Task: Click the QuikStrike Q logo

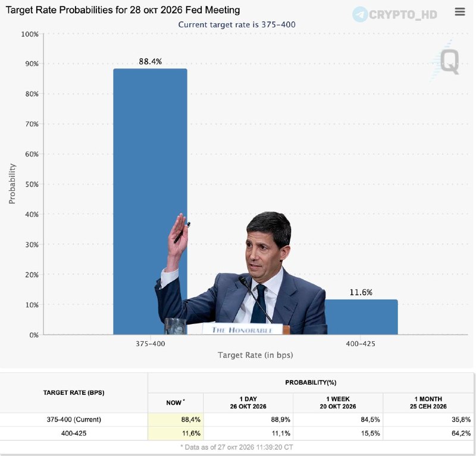Action: [449, 62]
